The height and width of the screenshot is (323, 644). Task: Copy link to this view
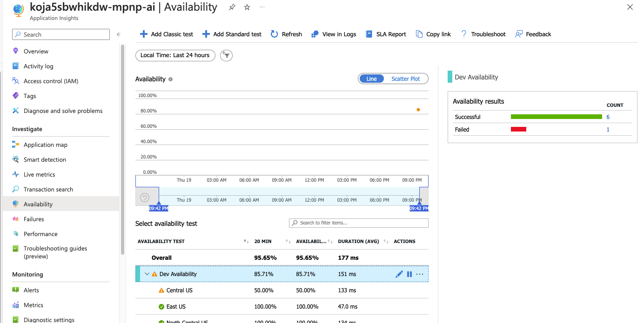(433, 34)
